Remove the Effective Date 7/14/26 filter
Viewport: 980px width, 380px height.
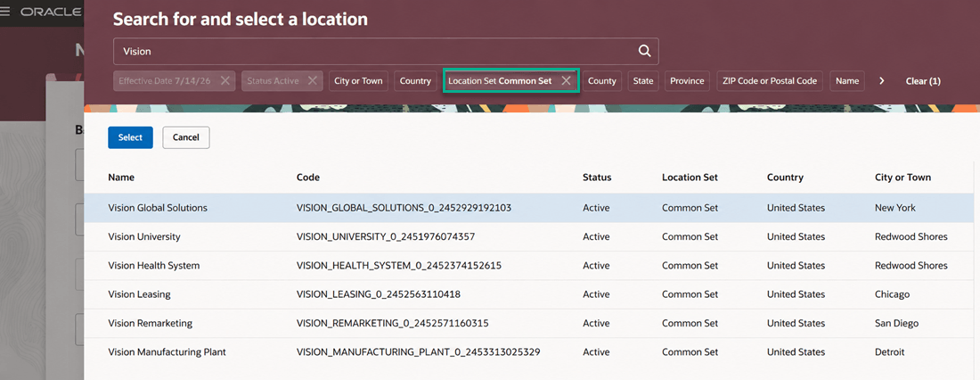[x=225, y=81]
